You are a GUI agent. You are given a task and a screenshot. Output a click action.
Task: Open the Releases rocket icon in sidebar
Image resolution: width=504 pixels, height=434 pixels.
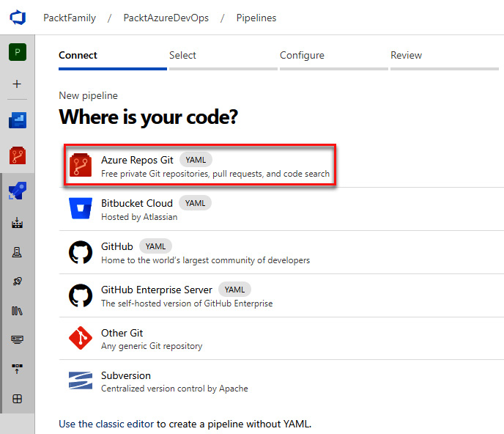coord(17,282)
